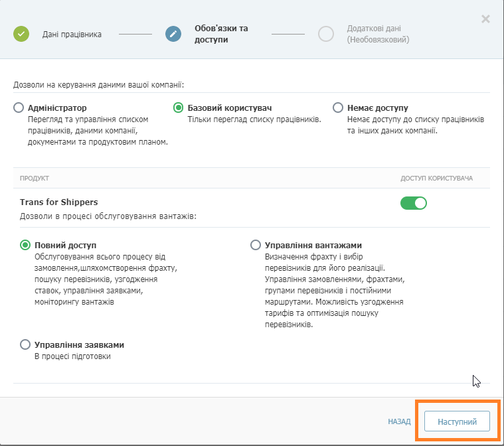Select the Адміністратор radio button

coord(19,108)
